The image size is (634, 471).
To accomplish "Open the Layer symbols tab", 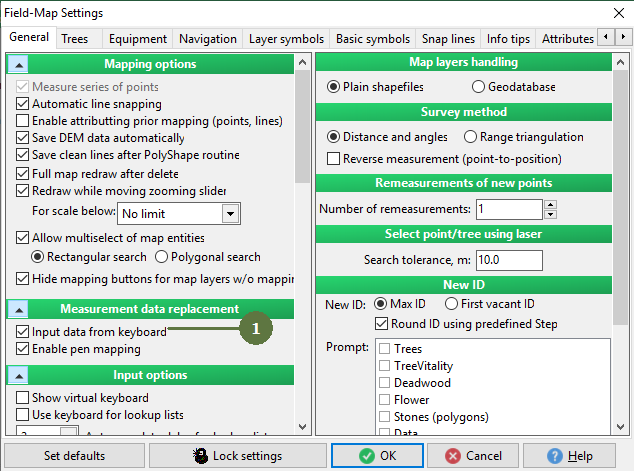I will 286,39.
